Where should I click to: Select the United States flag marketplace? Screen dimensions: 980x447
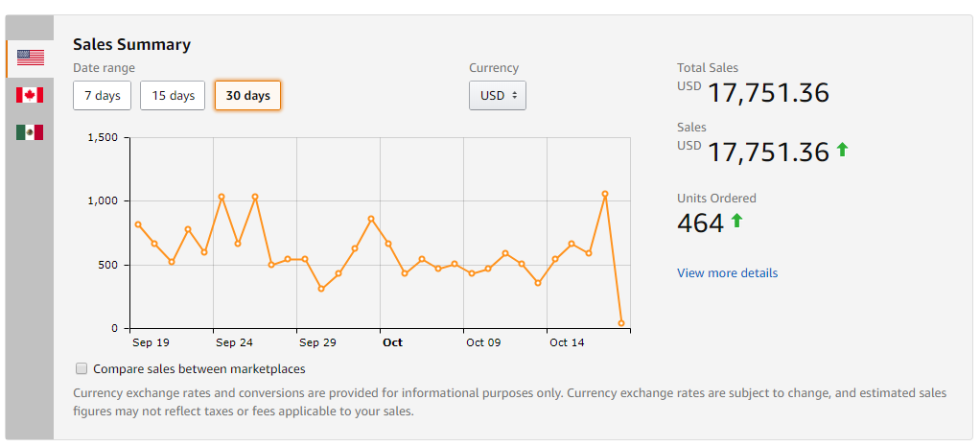[x=30, y=59]
